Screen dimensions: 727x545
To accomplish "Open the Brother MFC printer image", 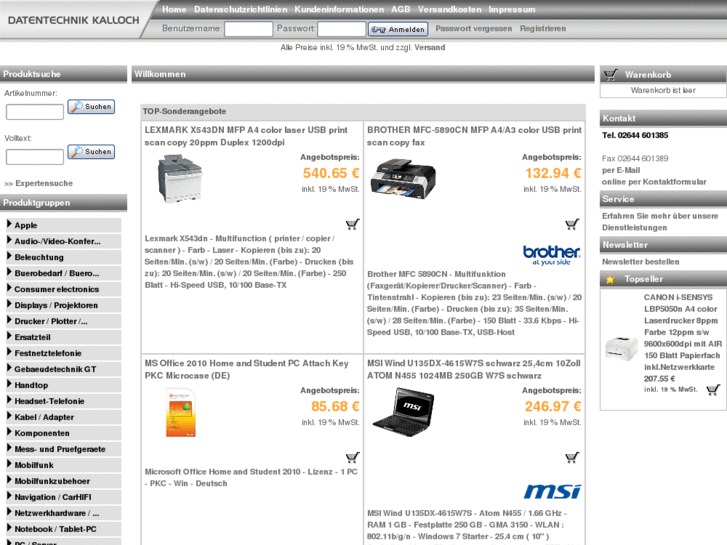I will [x=403, y=179].
